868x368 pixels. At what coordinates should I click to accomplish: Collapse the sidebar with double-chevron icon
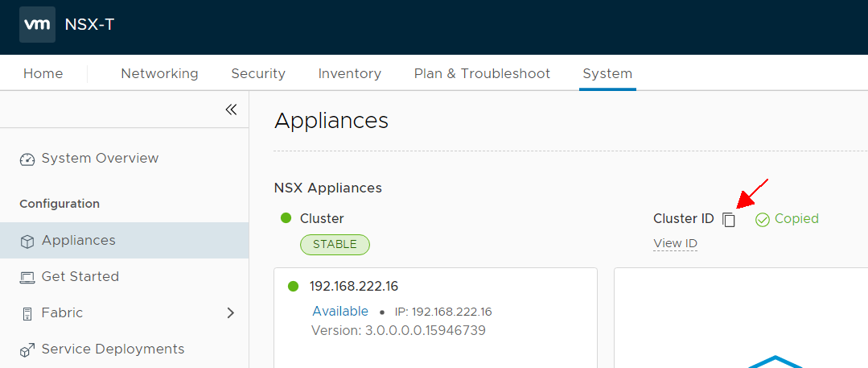[232, 110]
